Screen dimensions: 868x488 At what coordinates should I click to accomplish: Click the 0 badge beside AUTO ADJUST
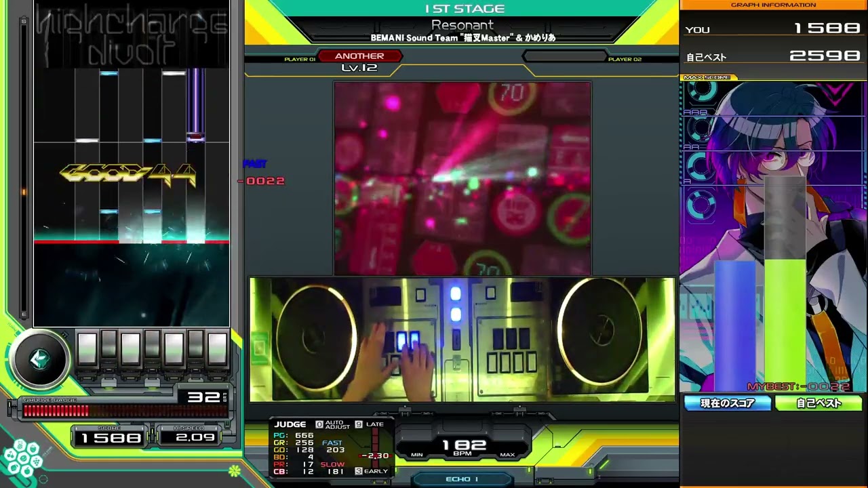[319, 425]
